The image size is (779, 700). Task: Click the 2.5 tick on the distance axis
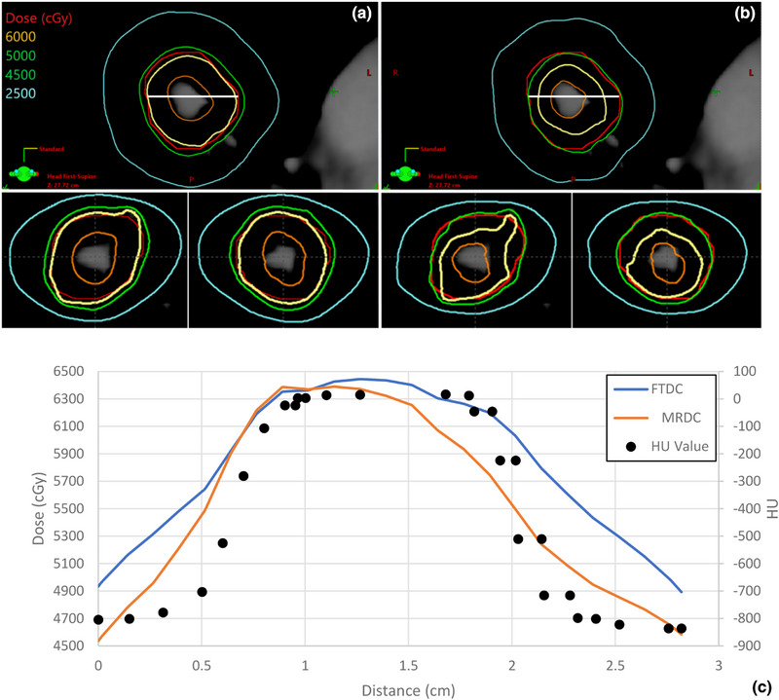click(x=615, y=666)
